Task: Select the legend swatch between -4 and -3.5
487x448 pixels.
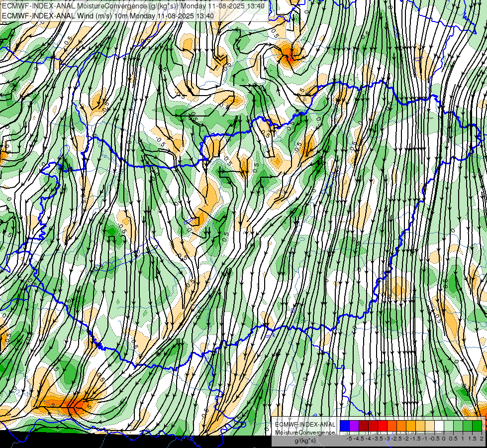Action: click(x=373, y=426)
